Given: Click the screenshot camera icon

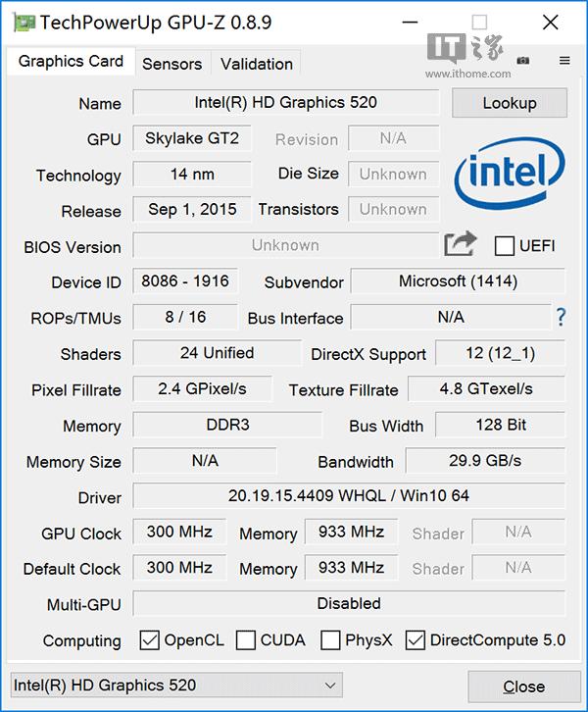Looking at the screenshot, I should click(523, 61).
